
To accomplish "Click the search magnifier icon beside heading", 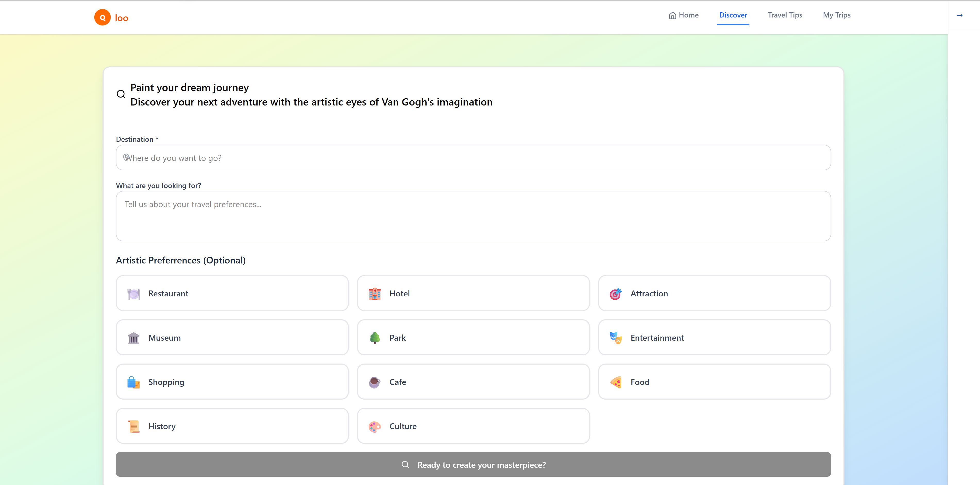I will pos(121,94).
